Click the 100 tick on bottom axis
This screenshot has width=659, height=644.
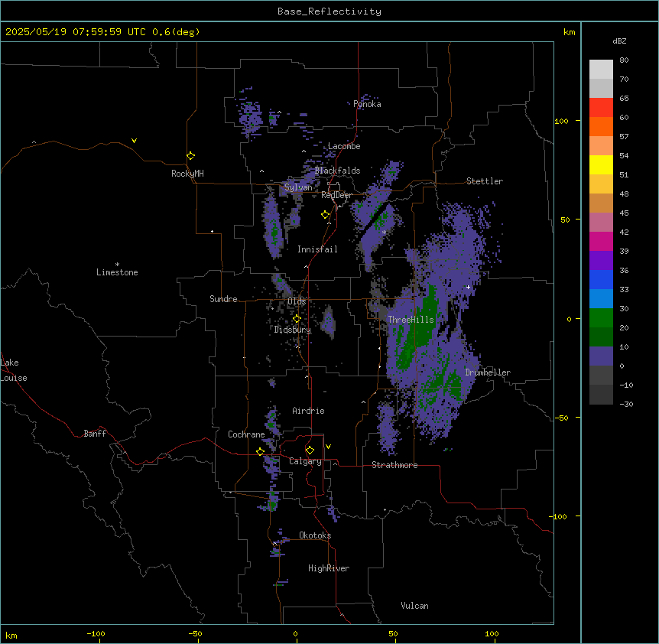tap(492, 633)
